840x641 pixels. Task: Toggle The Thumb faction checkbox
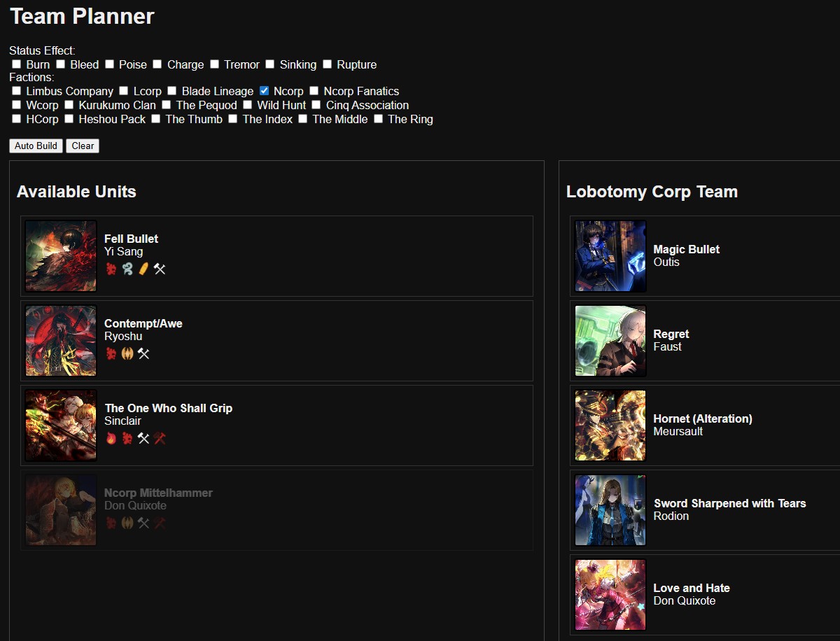(x=155, y=118)
